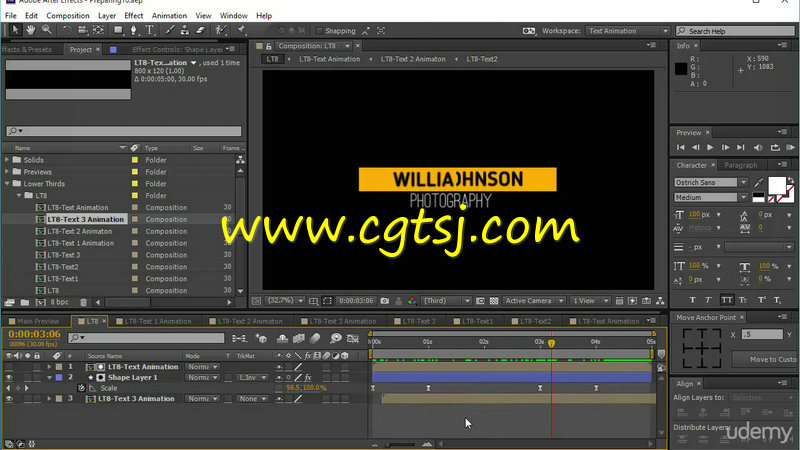
Task: Toggle visibility of LT8-Text 3 Animation layer
Action: coord(9,399)
